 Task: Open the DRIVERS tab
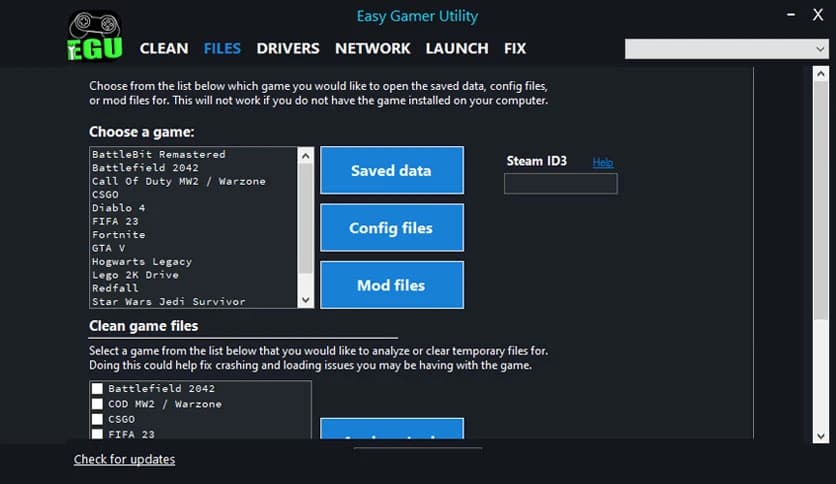[288, 49]
